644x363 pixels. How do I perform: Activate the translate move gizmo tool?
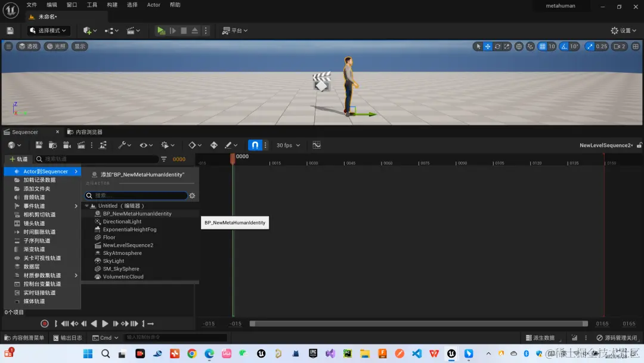(x=488, y=47)
